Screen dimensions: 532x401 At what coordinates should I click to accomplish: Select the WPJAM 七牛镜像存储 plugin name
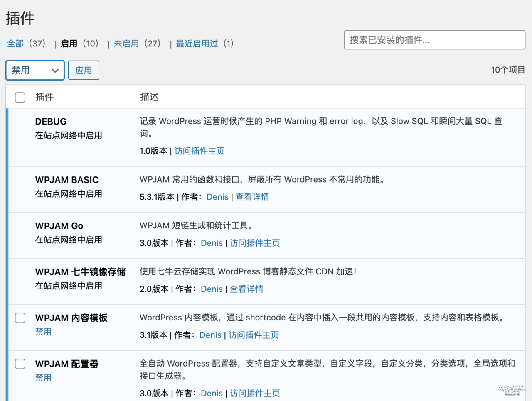(80, 272)
